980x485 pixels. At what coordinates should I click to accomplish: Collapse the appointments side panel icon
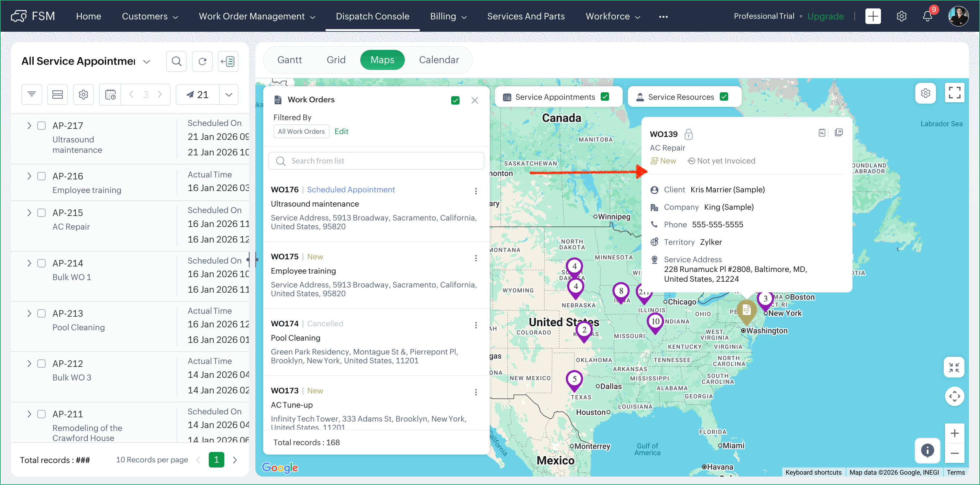pos(228,61)
